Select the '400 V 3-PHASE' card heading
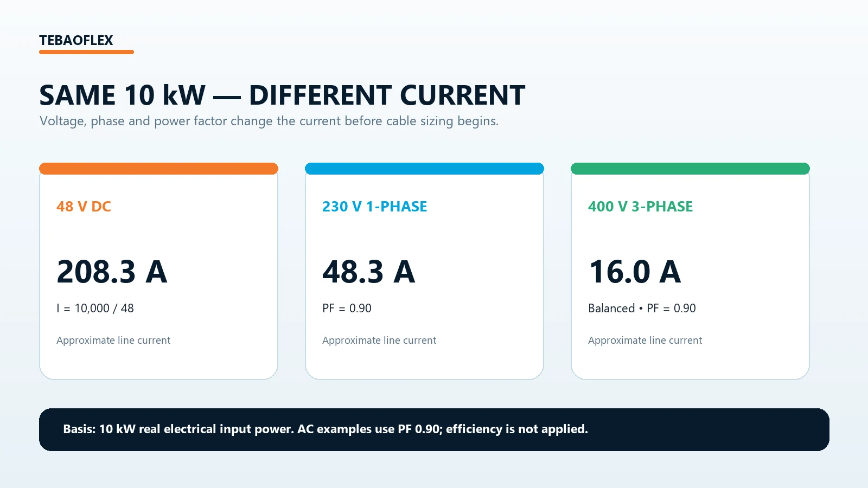 (x=641, y=207)
